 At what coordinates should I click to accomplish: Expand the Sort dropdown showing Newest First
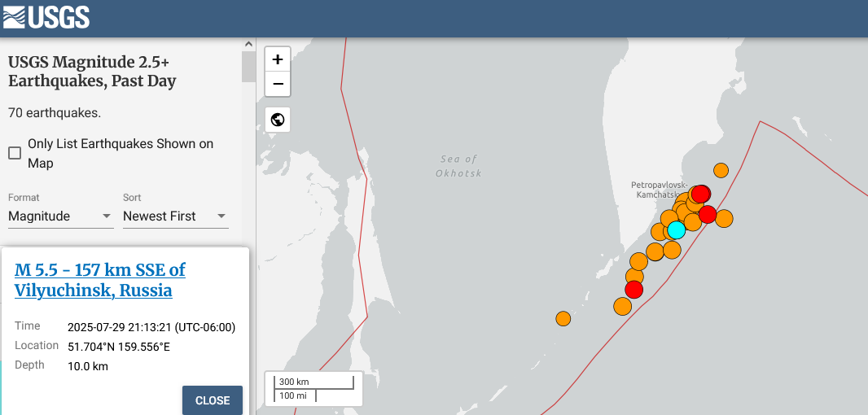tap(175, 216)
